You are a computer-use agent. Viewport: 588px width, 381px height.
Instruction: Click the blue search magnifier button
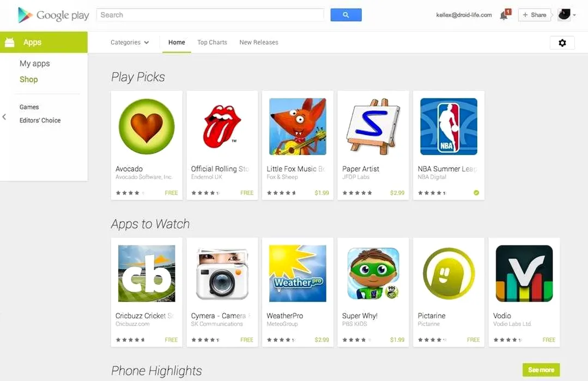point(345,15)
